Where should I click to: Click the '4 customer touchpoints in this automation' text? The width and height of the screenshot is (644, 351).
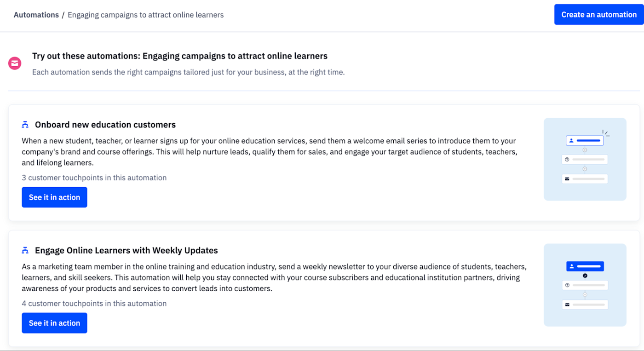click(94, 303)
